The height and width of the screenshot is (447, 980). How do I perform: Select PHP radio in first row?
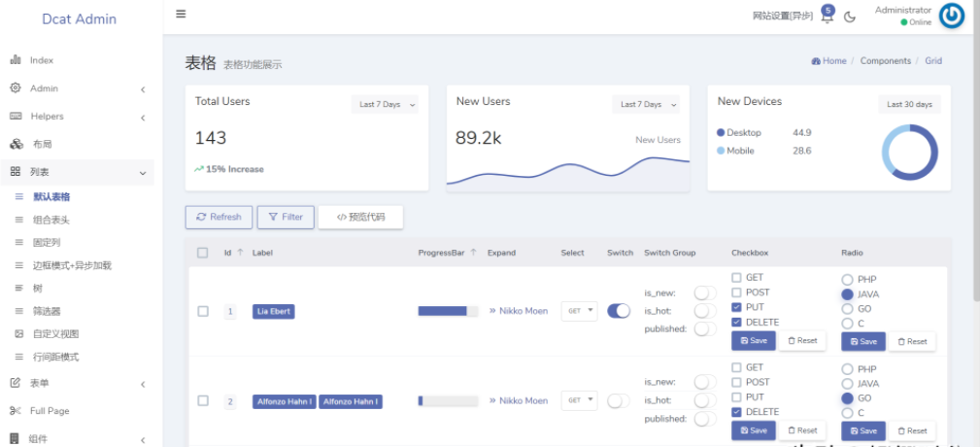click(x=847, y=280)
